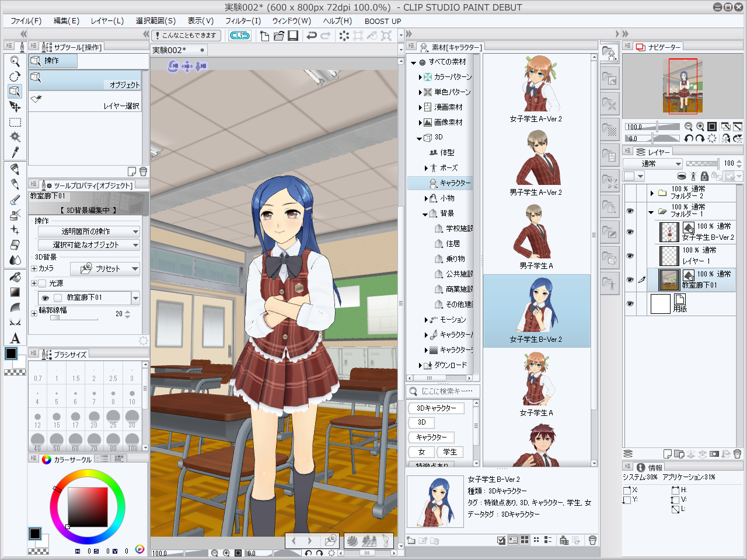
Task: Click the zoom-in icon in Navigator
Action: (700, 126)
